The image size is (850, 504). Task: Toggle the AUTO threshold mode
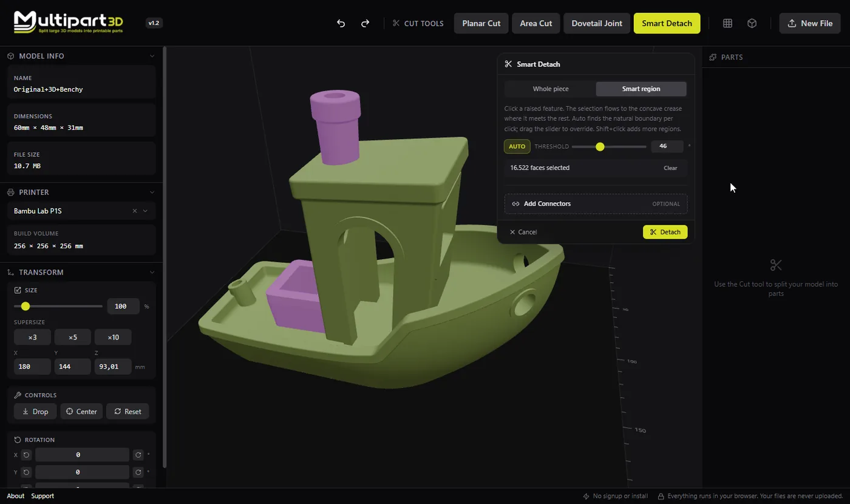coord(517,146)
